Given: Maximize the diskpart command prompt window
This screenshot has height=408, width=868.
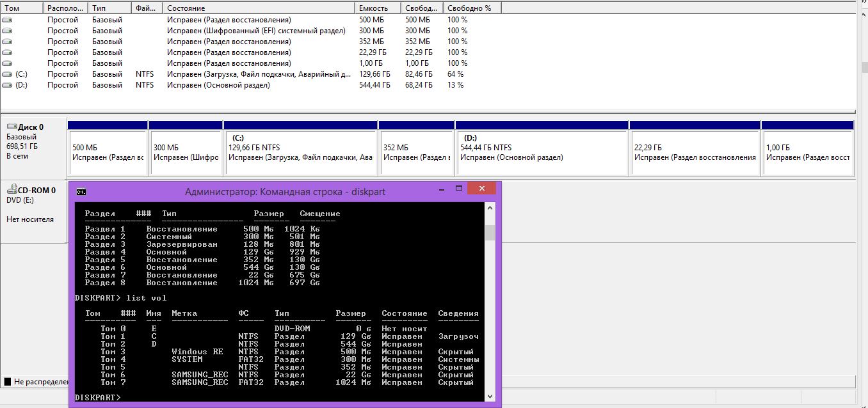Looking at the screenshot, I should click(x=459, y=190).
